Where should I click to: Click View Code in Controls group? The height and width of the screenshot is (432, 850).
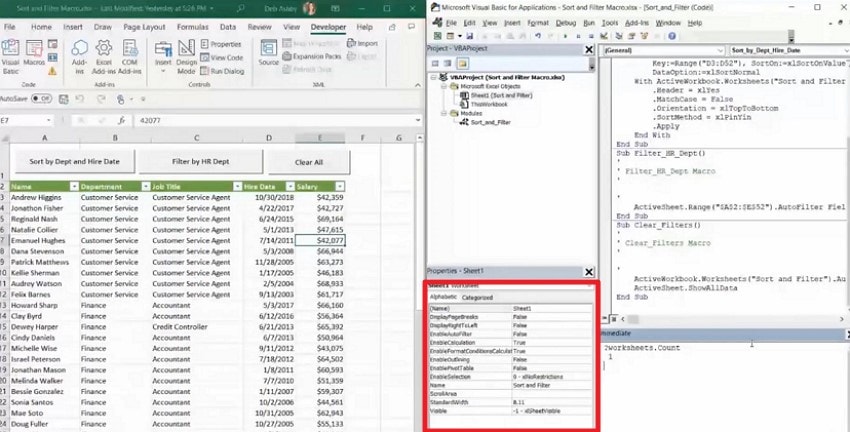coord(222,57)
